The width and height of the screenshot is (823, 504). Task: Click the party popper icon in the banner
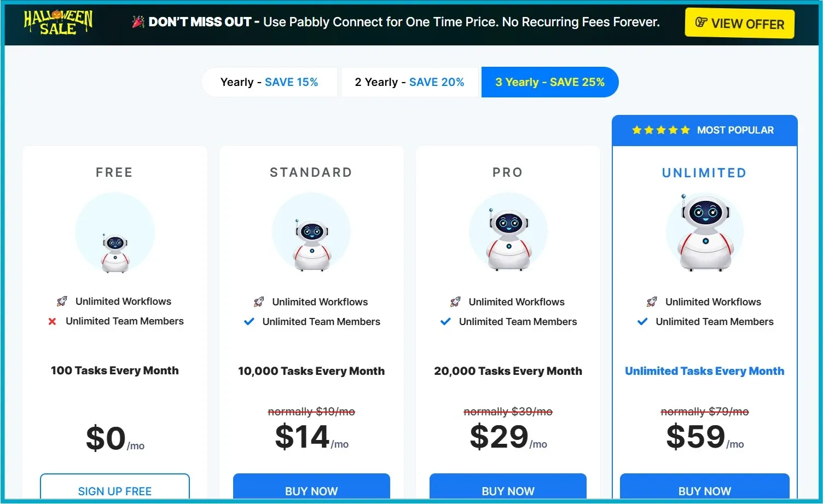coord(138,22)
